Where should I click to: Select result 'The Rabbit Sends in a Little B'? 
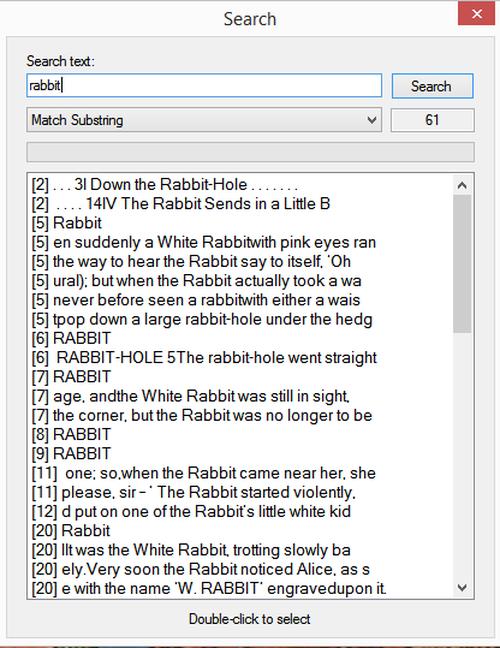tap(181, 204)
